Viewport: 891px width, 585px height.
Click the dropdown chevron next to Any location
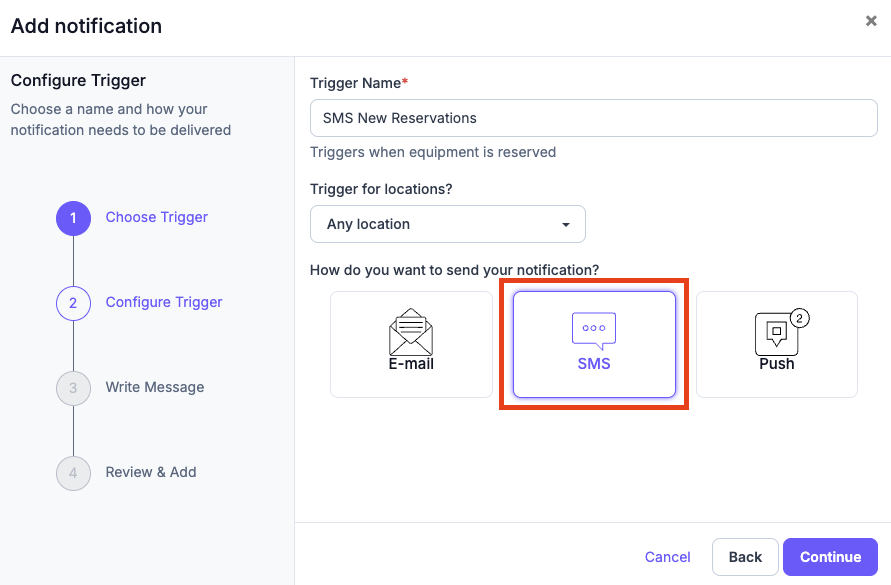(565, 224)
